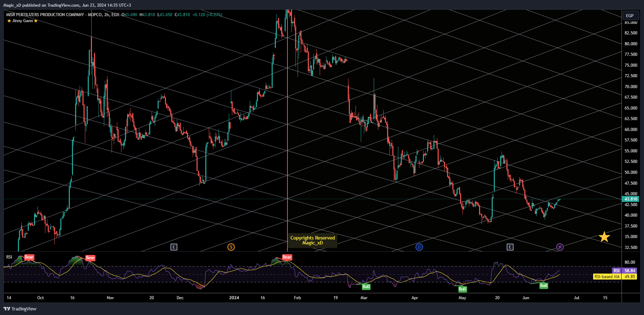Click the Bear label near late October
The image size is (644, 315).
[x=90, y=258]
